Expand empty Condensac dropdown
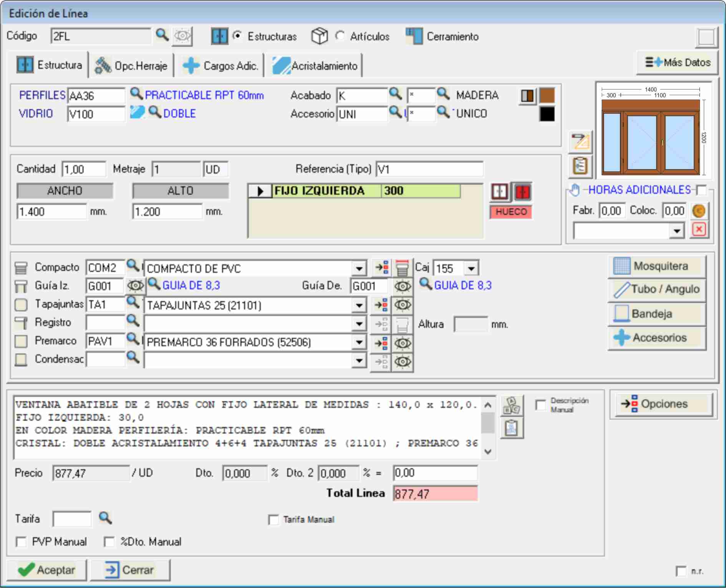 (359, 360)
